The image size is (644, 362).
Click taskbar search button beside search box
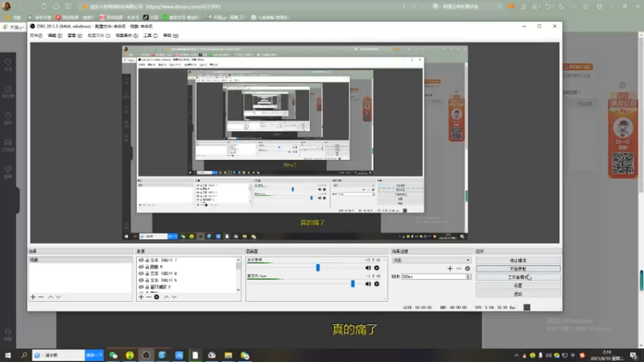93,355
